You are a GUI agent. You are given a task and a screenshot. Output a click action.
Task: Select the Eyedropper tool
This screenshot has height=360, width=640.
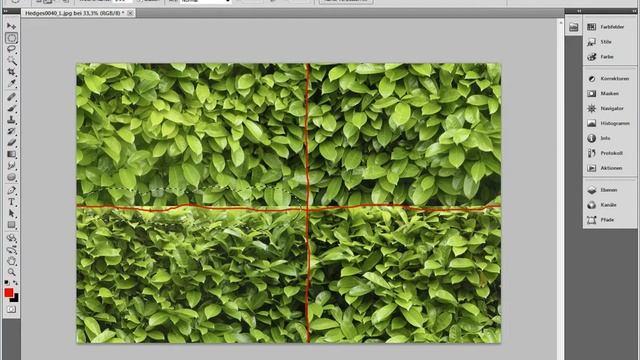tap(11, 84)
